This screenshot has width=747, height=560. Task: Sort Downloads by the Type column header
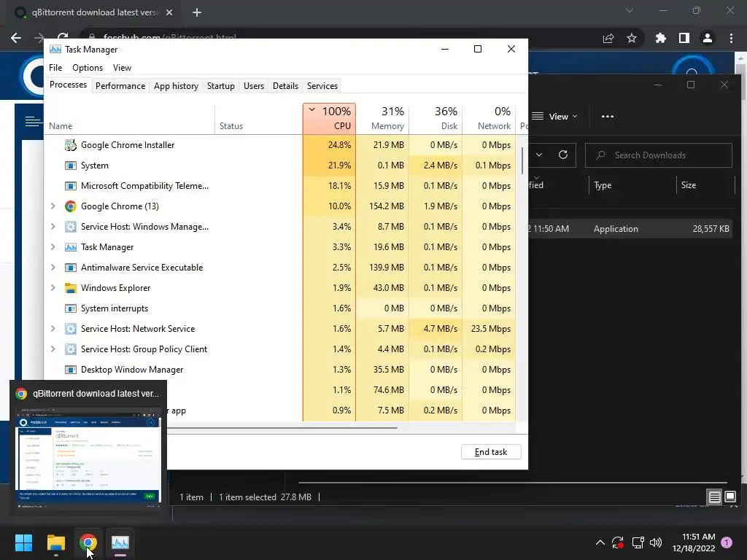(x=632, y=185)
